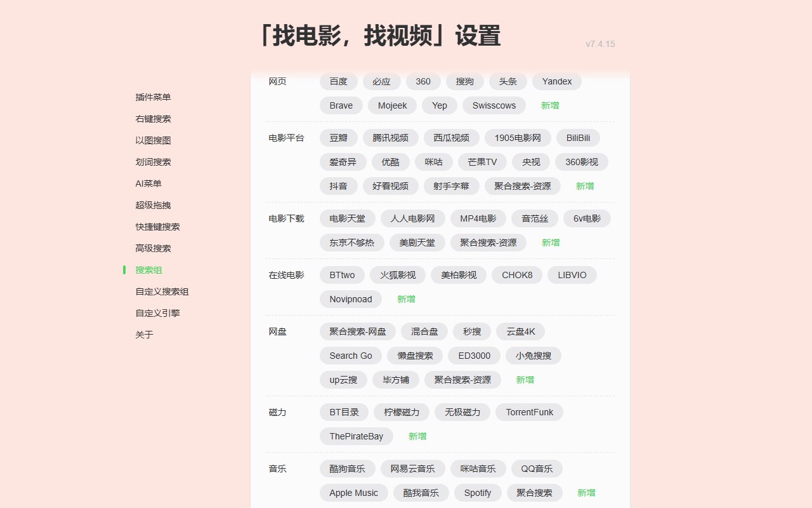This screenshot has width=812, height=508.
Task: Select the 火狐影视 tag
Action: pos(398,275)
